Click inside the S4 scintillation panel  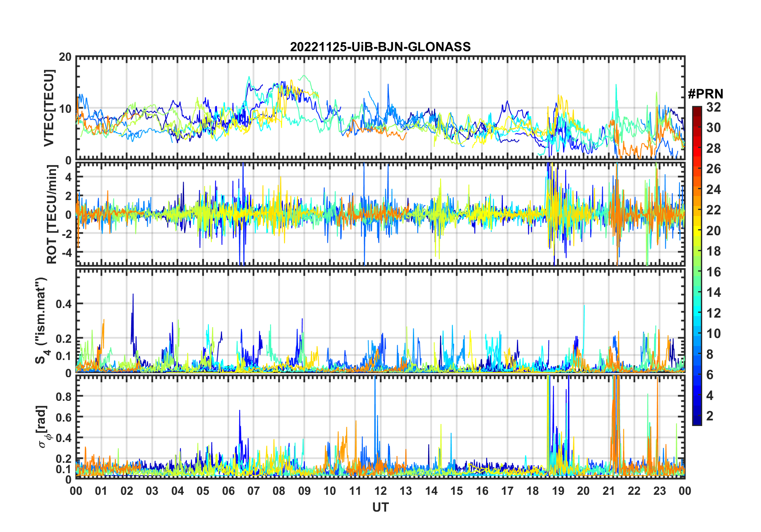(380, 320)
